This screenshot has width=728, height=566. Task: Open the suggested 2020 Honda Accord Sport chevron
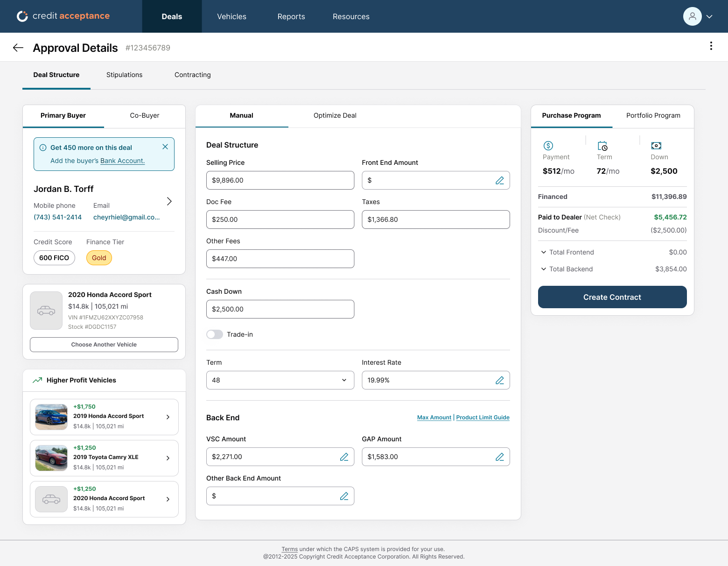pyautogui.click(x=168, y=499)
